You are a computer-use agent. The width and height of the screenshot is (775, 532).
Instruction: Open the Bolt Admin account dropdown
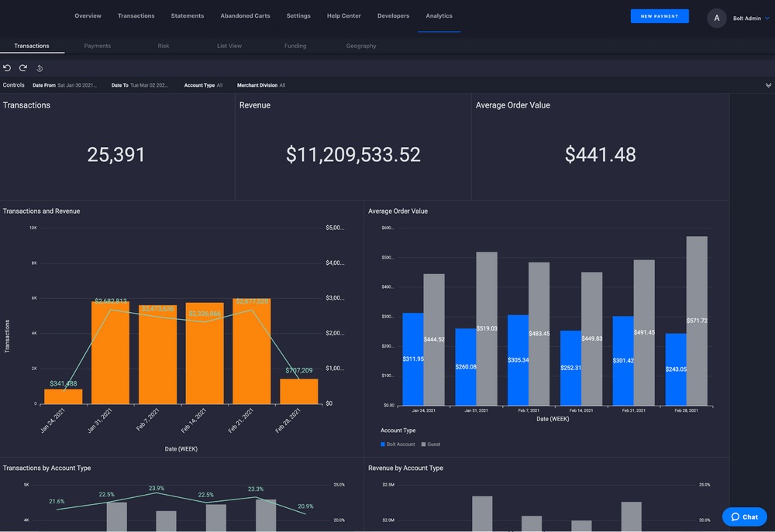pos(751,19)
